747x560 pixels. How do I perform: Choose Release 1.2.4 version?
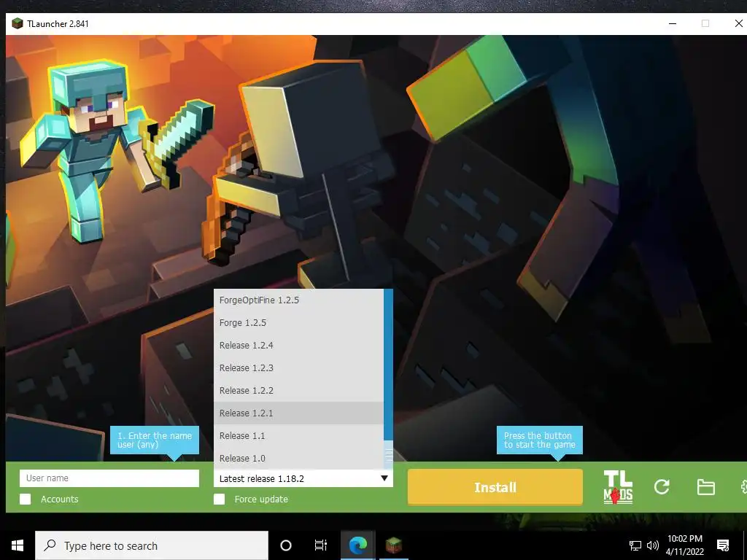[298, 345]
